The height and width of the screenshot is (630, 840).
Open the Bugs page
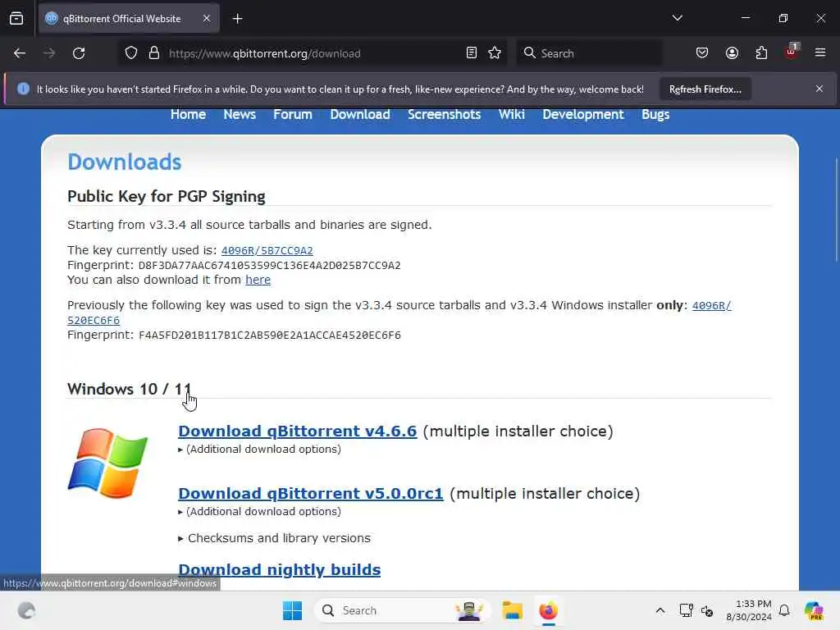point(655,115)
